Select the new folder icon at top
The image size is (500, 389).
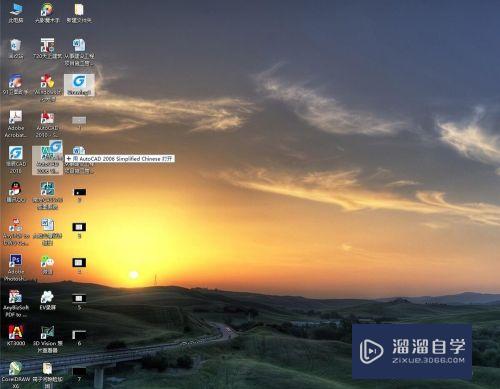pyautogui.click(x=79, y=13)
